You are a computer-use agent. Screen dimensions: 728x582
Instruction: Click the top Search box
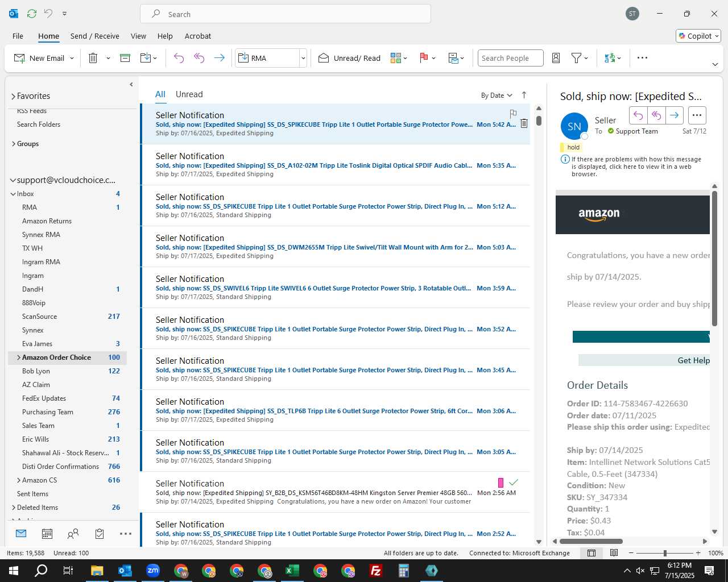point(286,14)
